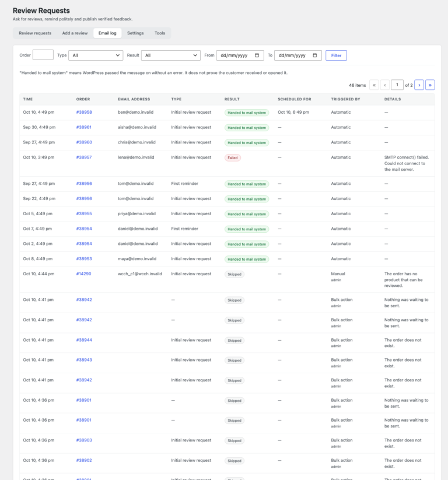Open order #38944 link
Screen dimensions: 448x480
[84, 340]
